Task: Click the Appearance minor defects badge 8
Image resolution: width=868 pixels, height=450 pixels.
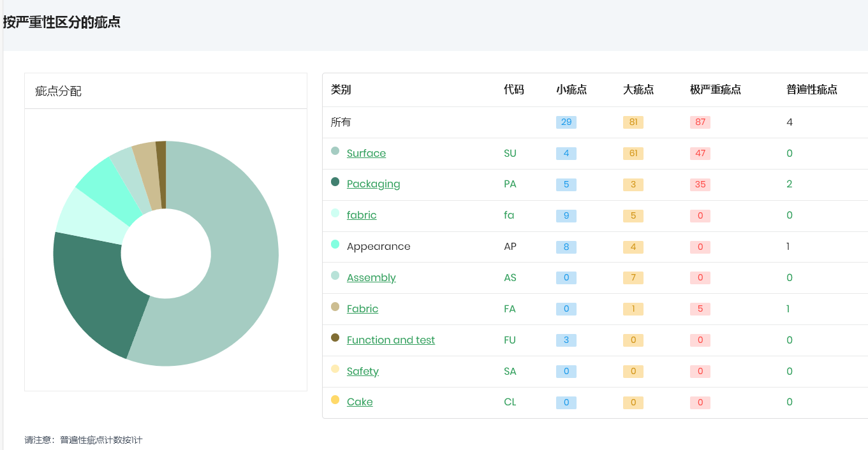Action: point(566,247)
